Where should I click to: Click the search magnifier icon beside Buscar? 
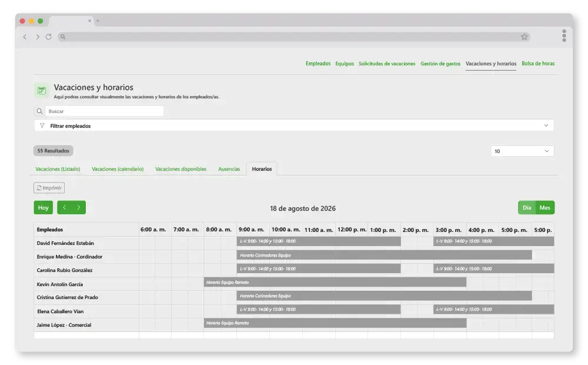tap(39, 111)
